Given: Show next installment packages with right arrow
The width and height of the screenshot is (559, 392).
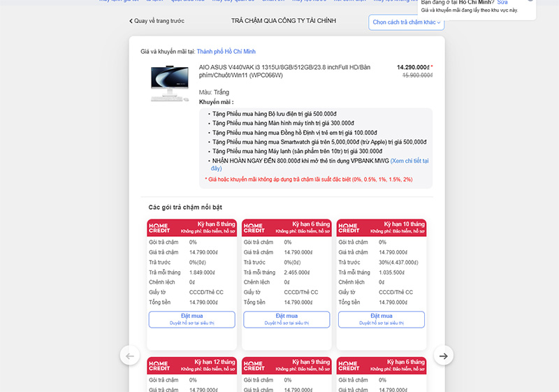Looking at the screenshot, I should [444, 356].
